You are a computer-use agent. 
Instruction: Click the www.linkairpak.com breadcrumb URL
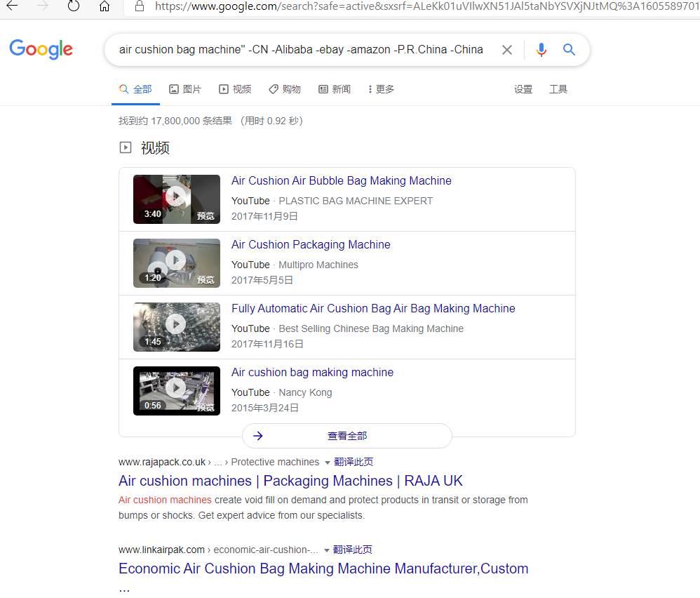click(x=161, y=550)
